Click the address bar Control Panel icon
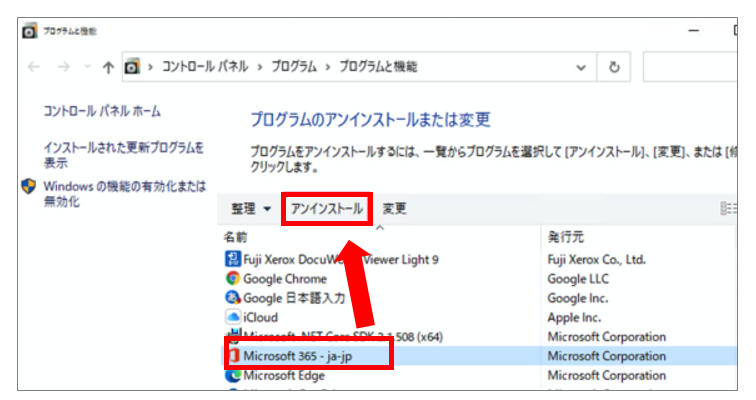The image size is (756, 400). click(x=132, y=67)
